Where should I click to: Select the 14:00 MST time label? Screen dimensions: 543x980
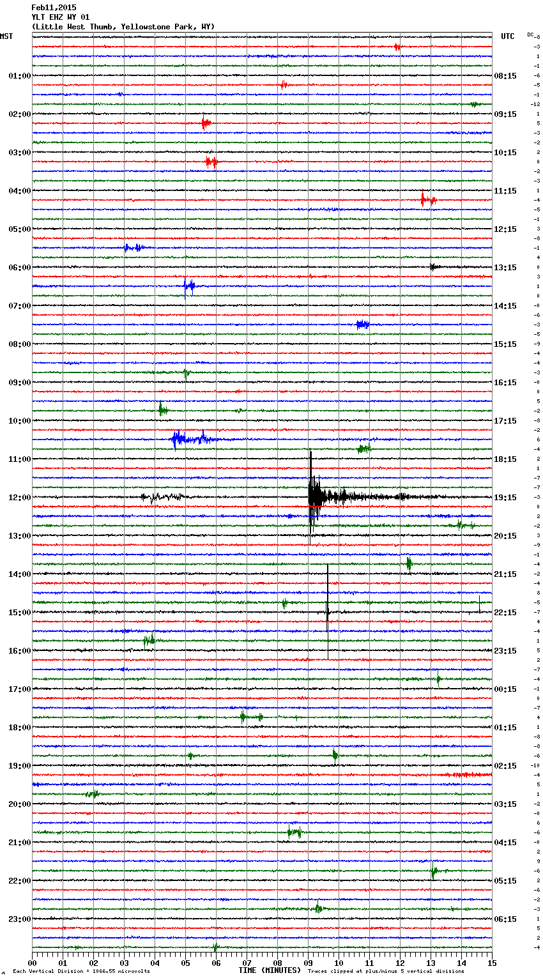[x=20, y=574]
